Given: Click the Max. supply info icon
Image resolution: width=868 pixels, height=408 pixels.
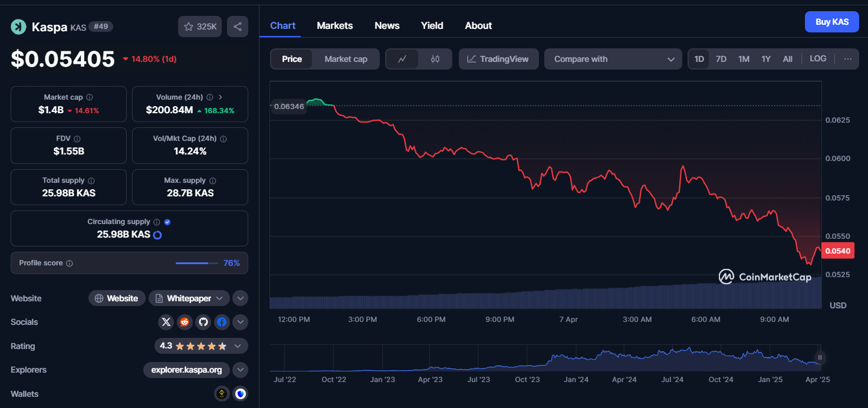Looking at the screenshot, I should [212, 180].
